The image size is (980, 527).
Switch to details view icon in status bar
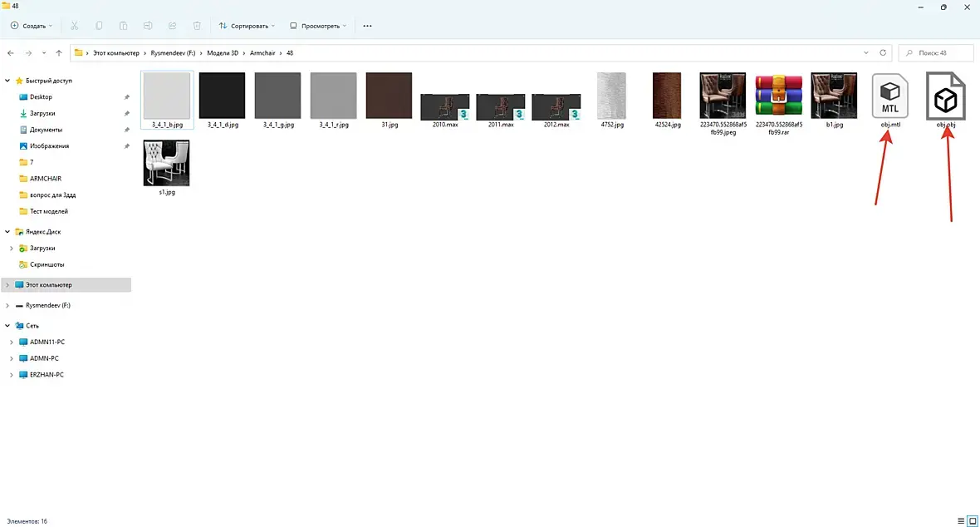tap(961, 520)
